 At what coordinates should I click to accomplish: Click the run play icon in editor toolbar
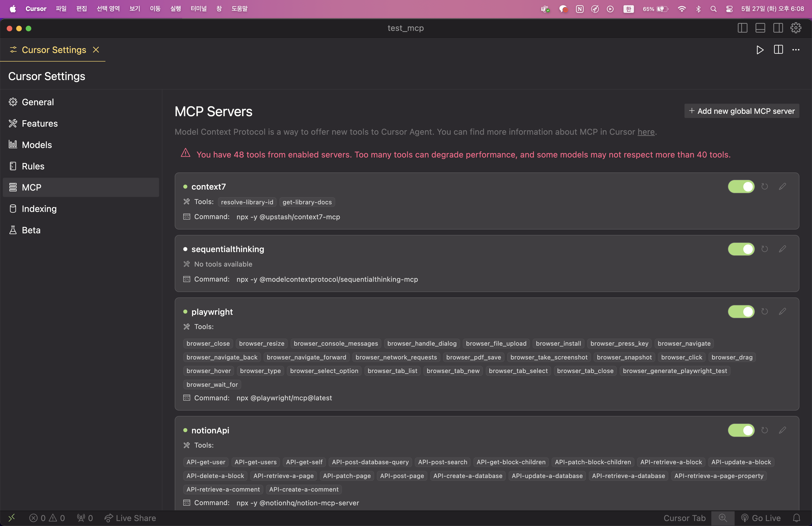[x=760, y=50]
